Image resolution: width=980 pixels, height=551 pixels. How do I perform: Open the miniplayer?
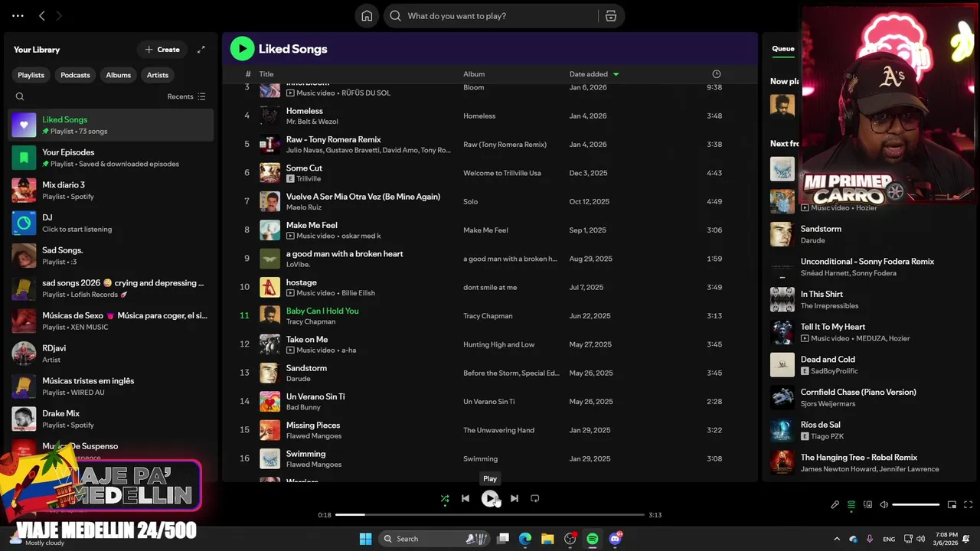coord(952,505)
